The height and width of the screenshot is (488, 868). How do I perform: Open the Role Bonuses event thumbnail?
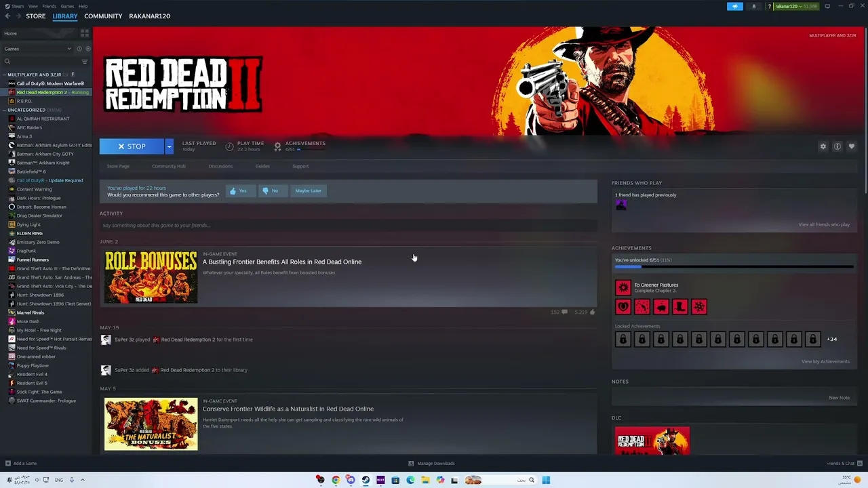point(151,277)
